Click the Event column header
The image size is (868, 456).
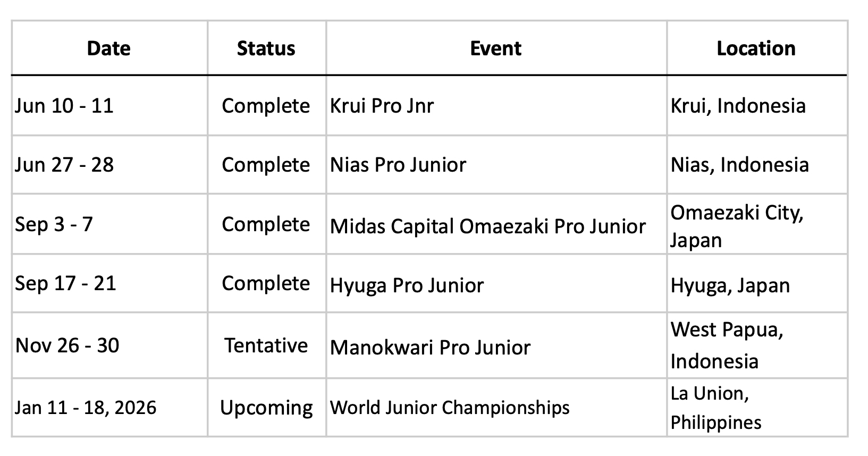point(495,48)
